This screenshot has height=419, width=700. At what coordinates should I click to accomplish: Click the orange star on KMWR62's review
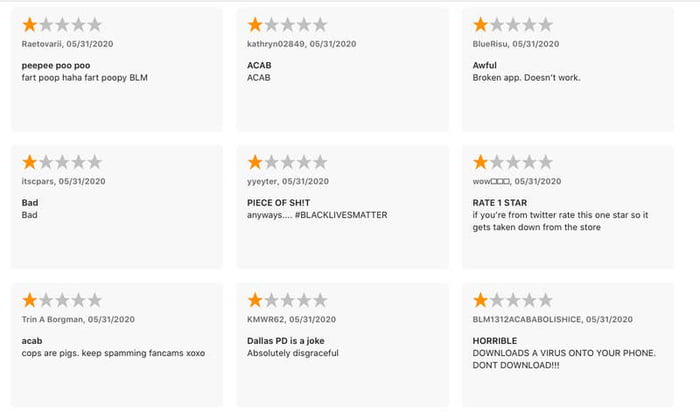tap(256, 300)
